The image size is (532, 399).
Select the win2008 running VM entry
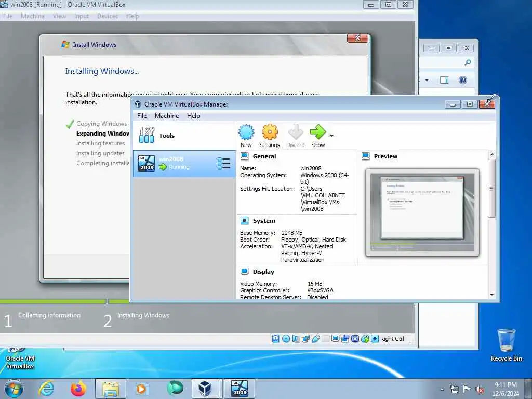184,164
